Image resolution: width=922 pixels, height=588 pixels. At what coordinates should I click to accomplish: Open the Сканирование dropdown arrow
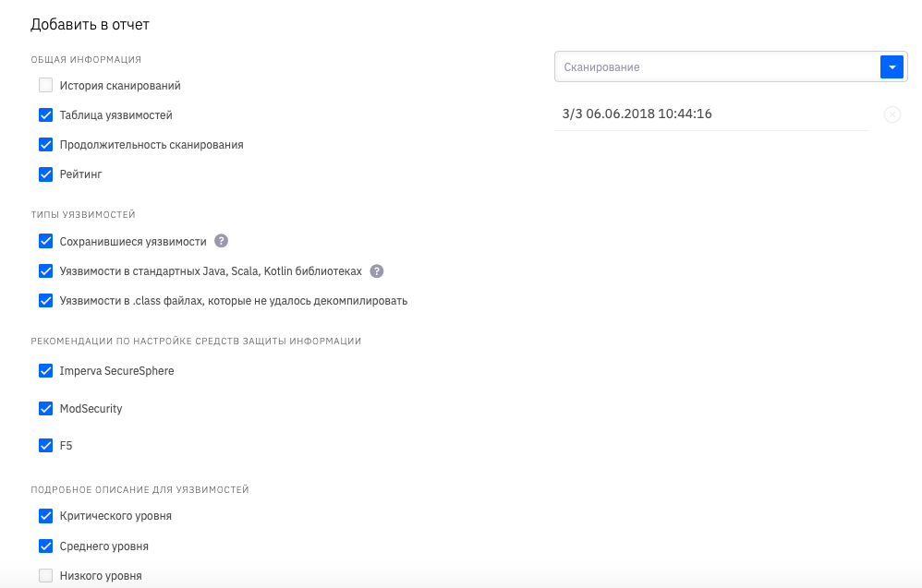(892, 66)
